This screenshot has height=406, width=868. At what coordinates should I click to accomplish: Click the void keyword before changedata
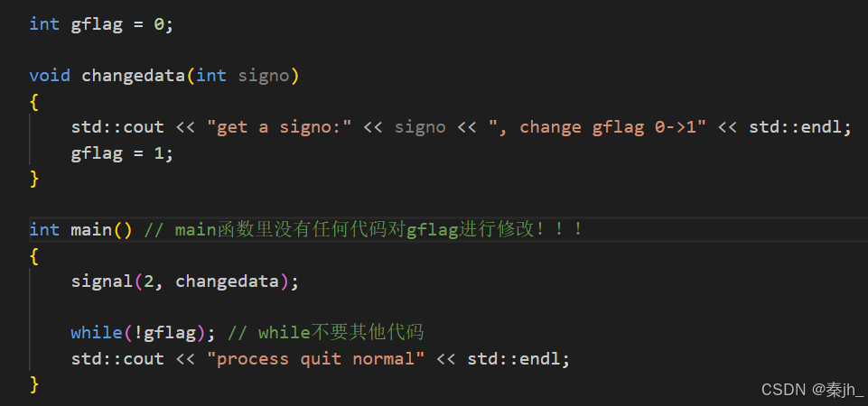point(50,75)
